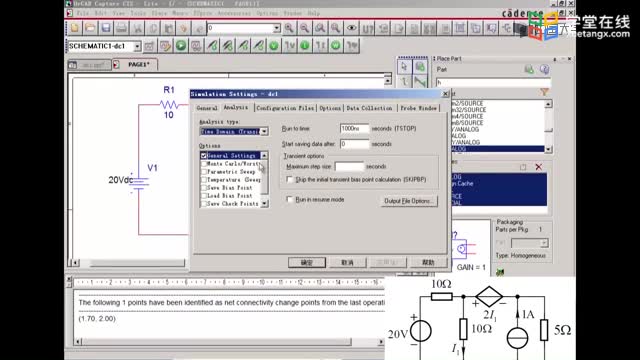Switch to the Configuration Files tab
Screen dimensions: 640x360
click(285, 108)
